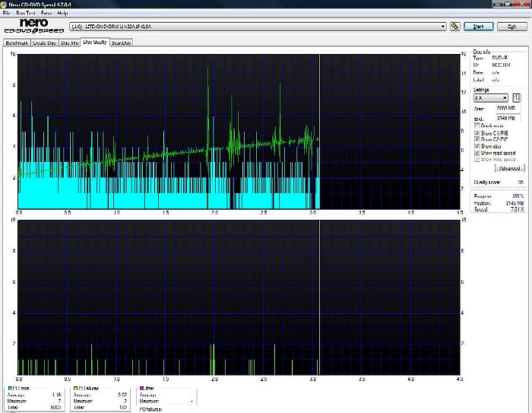
Task: Click the Nero CD-DVD Speed logo
Action: (x=33, y=27)
